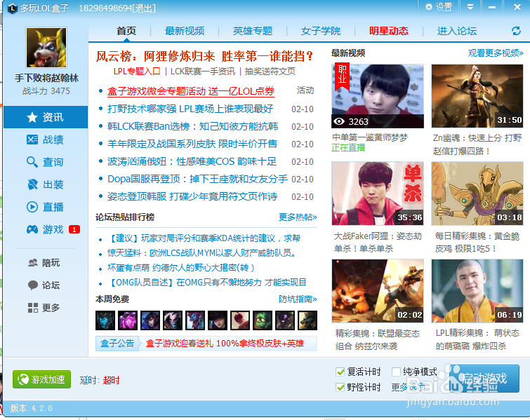This screenshot has height=420, width=530.
Task: Select the eighth free champion icon (green)
Action: (263, 320)
